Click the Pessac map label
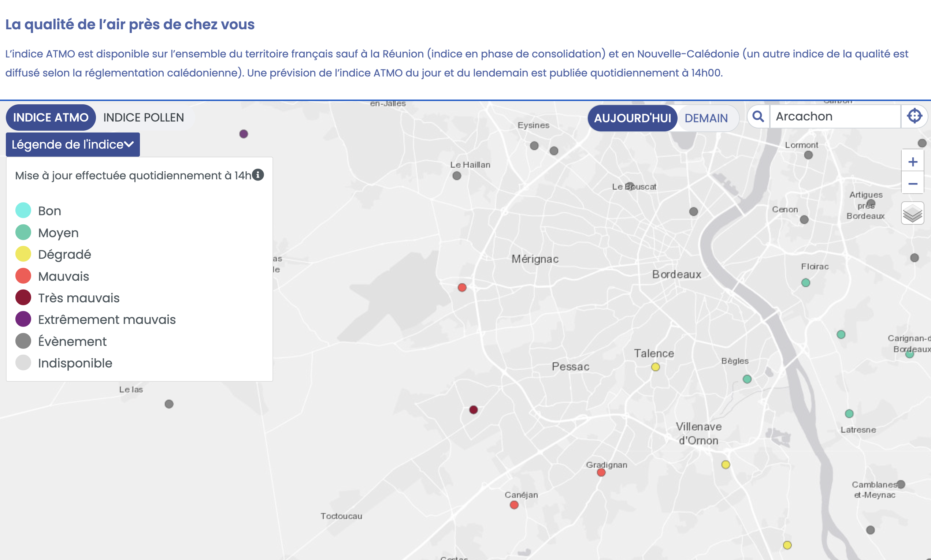931x560 pixels. tap(571, 366)
